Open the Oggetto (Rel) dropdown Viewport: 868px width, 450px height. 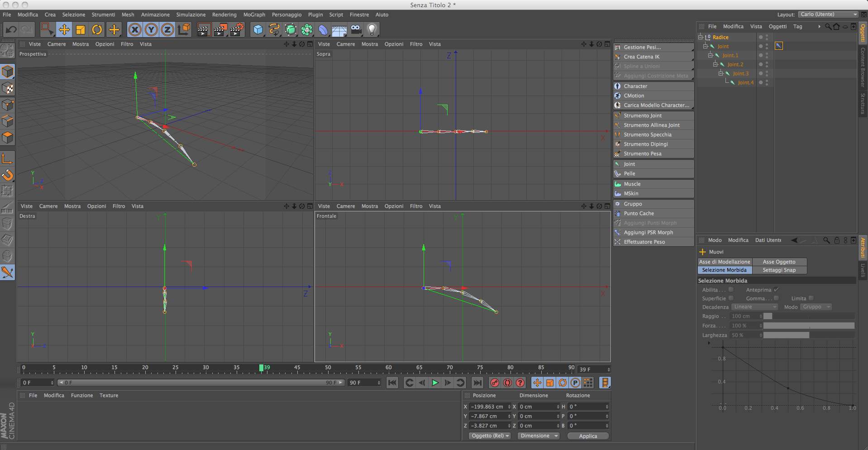pos(490,436)
